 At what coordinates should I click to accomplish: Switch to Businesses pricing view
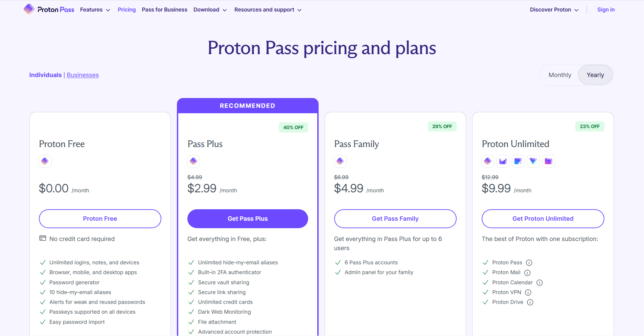coord(83,75)
